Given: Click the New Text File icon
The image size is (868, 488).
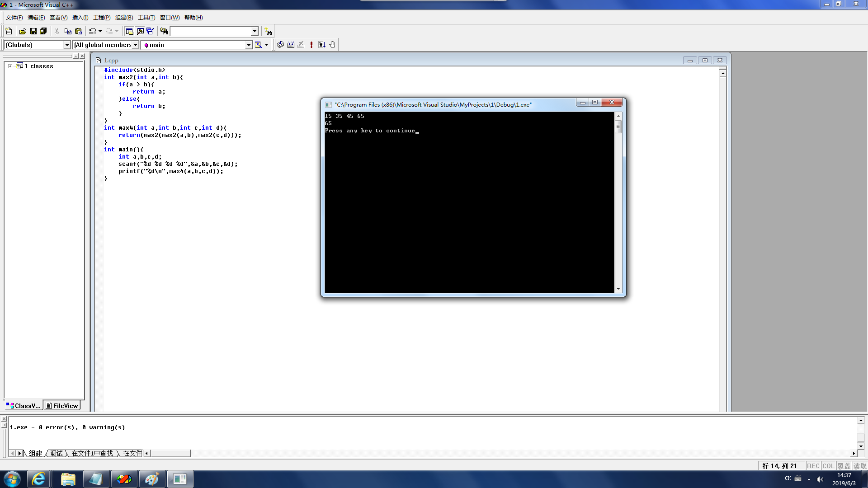Looking at the screenshot, I should [9, 31].
